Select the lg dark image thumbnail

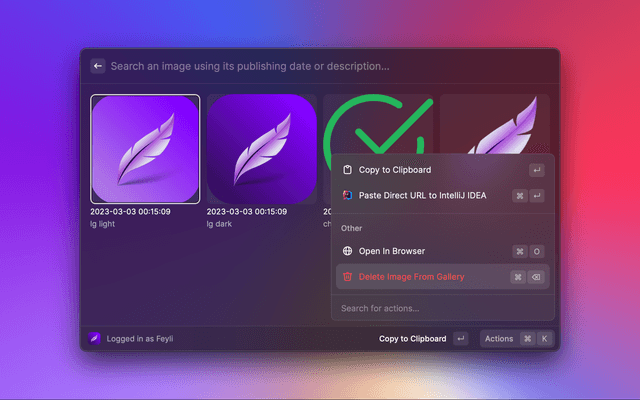tap(262, 149)
